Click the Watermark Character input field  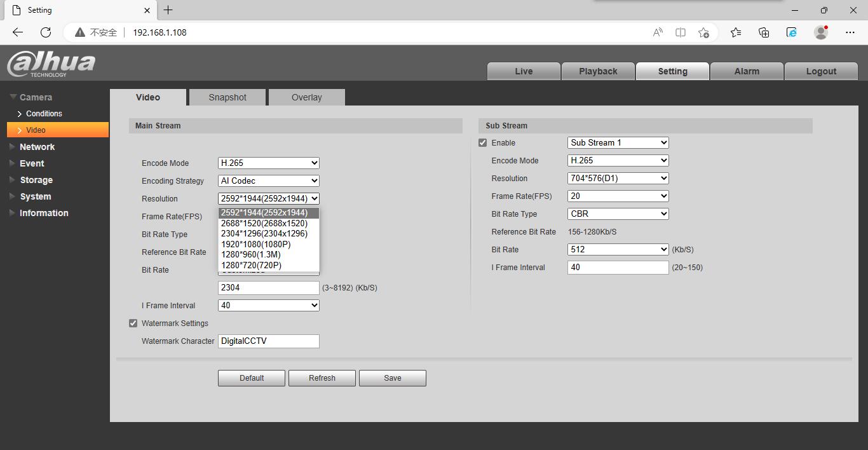point(268,341)
